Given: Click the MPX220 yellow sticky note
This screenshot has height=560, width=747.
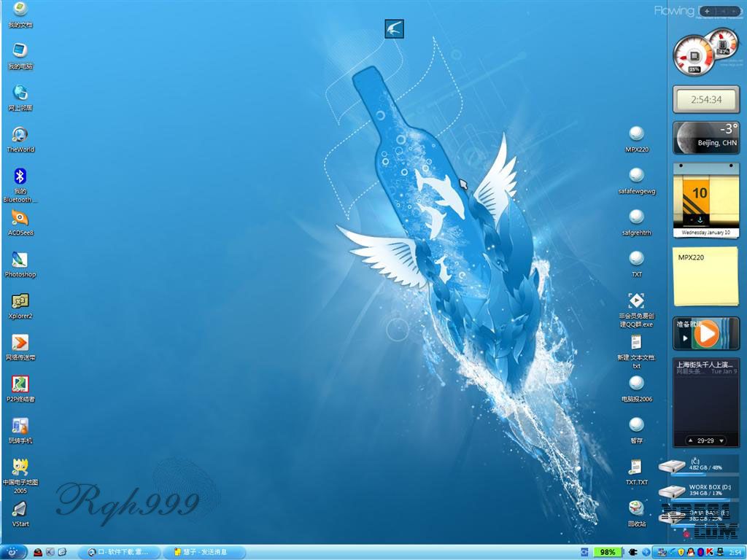Looking at the screenshot, I should coord(705,277).
